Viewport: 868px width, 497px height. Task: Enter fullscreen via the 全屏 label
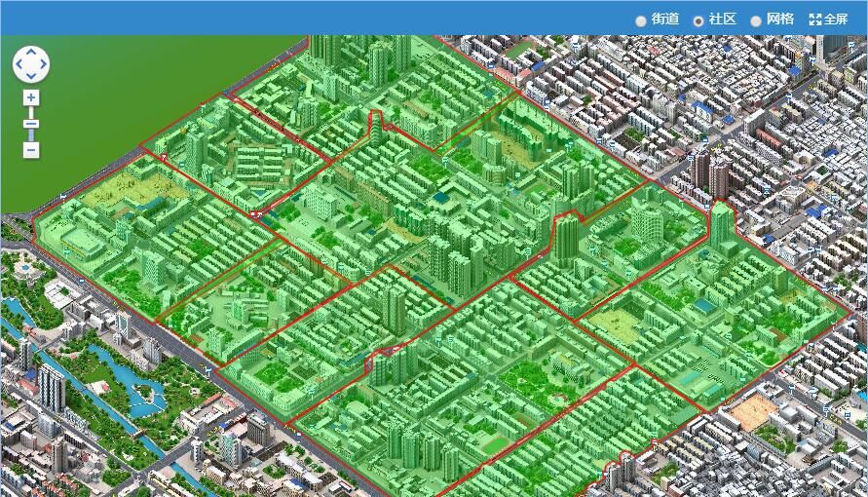(836, 19)
